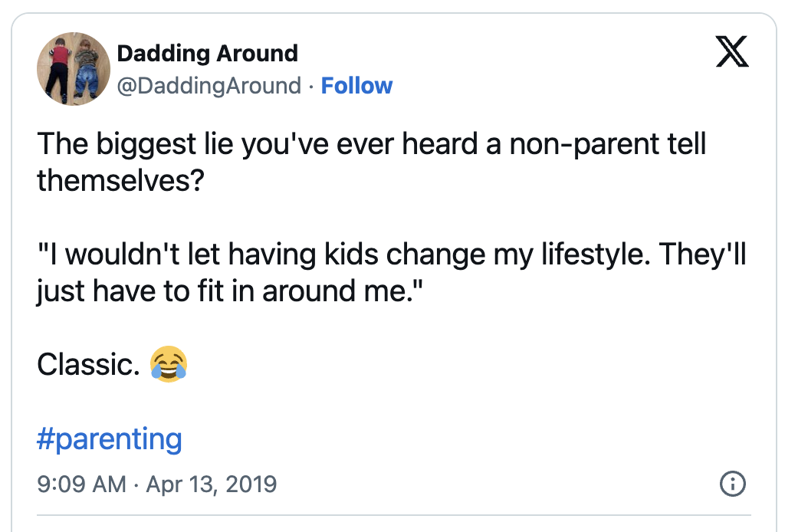
Task: Click the Dadding Around display name
Action: coord(207,54)
